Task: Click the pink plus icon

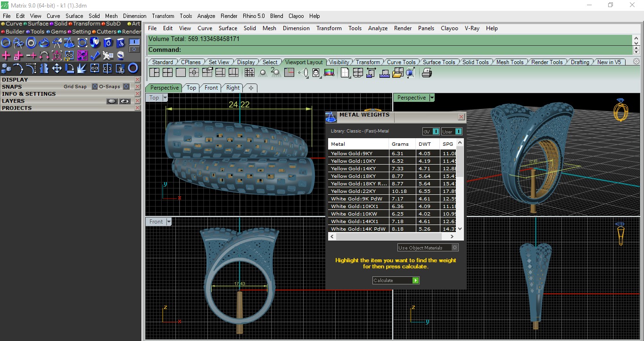Action: pos(6,56)
